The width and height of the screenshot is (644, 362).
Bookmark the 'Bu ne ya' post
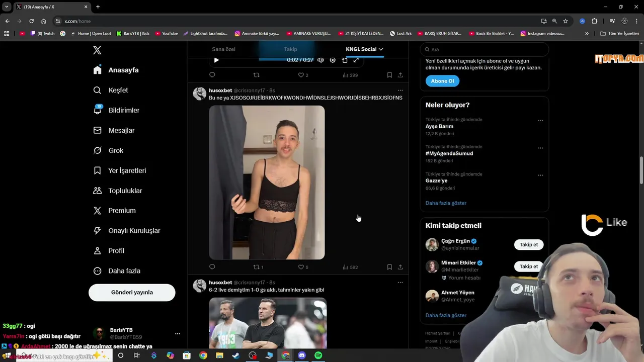[389, 267]
